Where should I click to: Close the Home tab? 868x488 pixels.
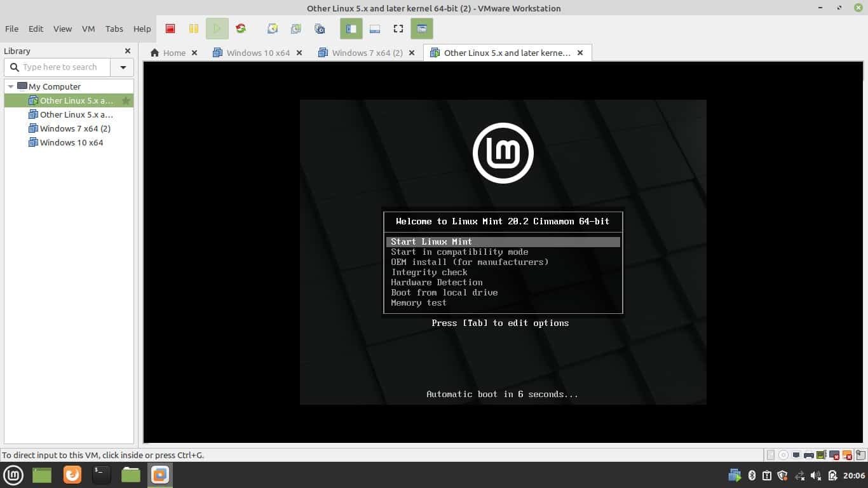194,53
